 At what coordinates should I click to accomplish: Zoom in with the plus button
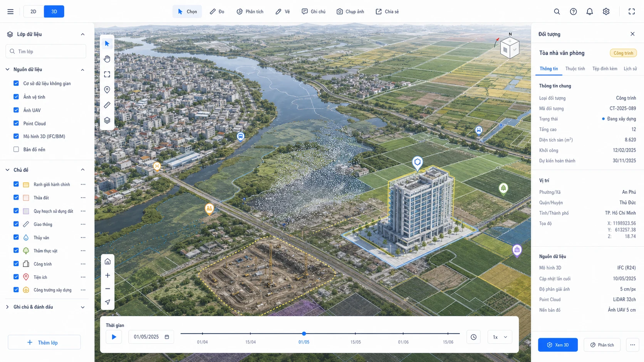coord(107,275)
